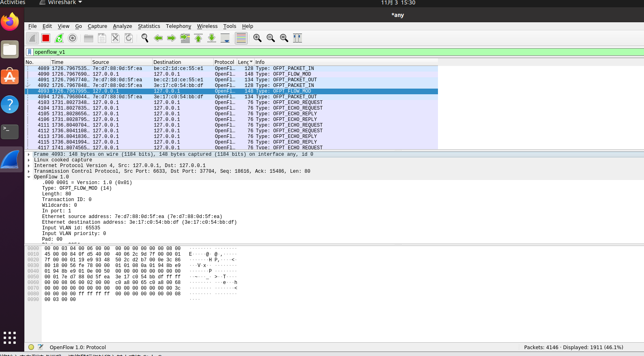Toggle auto-scroll during live capture
The image size is (644, 356).
tap(225, 38)
